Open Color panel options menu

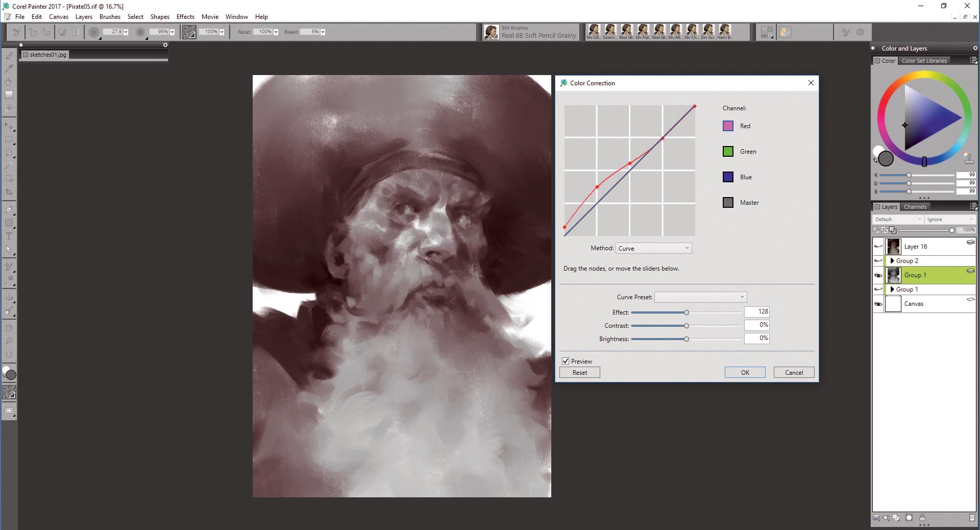[973, 60]
